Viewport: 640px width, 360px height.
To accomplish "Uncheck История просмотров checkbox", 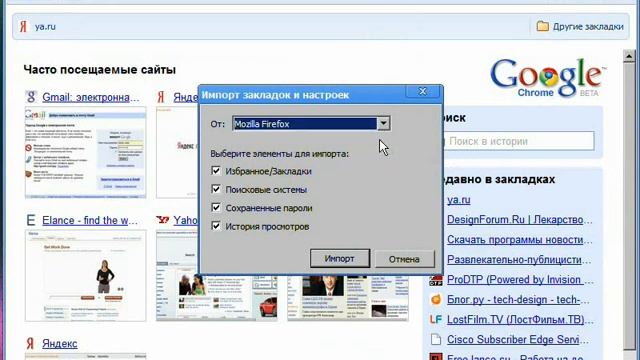I will pos(216,226).
